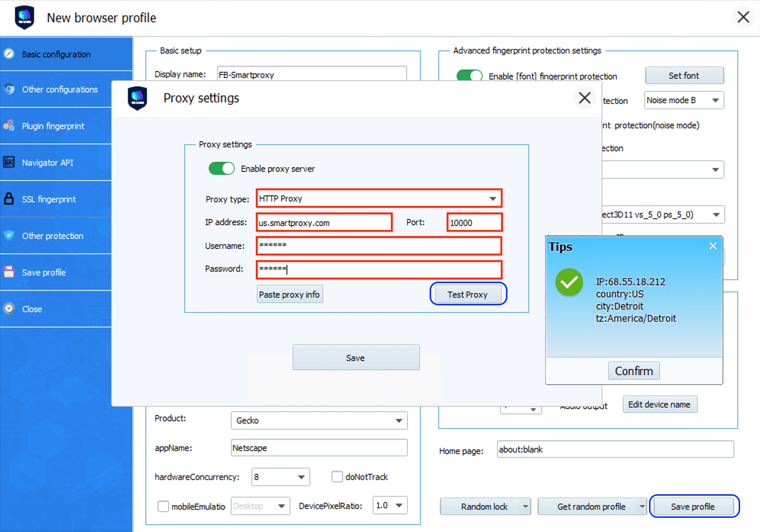Click the Plugin fingerprint icon
The image size is (760, 532).
(9, 126)
